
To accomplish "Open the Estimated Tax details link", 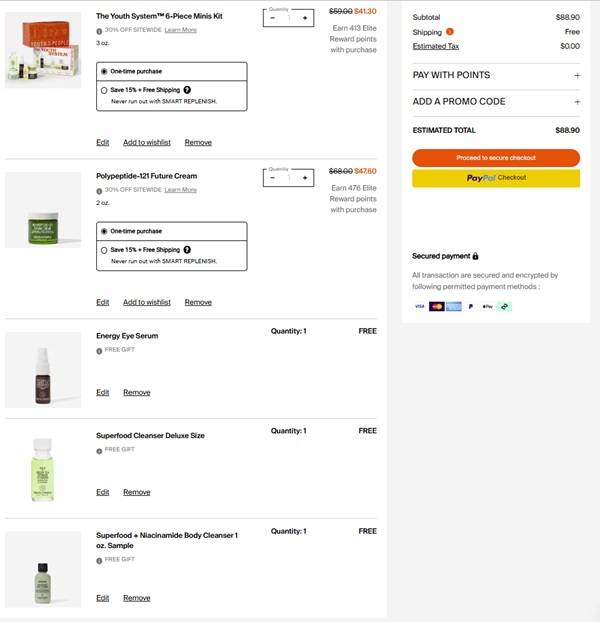I will pyautogui.click(x=435, y=46).
